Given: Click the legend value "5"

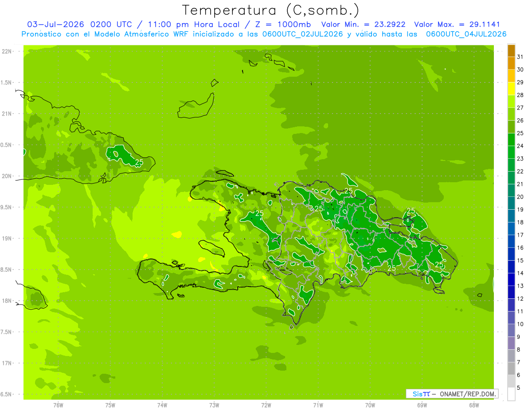Looking at the screenshot, I should (519, 388).
